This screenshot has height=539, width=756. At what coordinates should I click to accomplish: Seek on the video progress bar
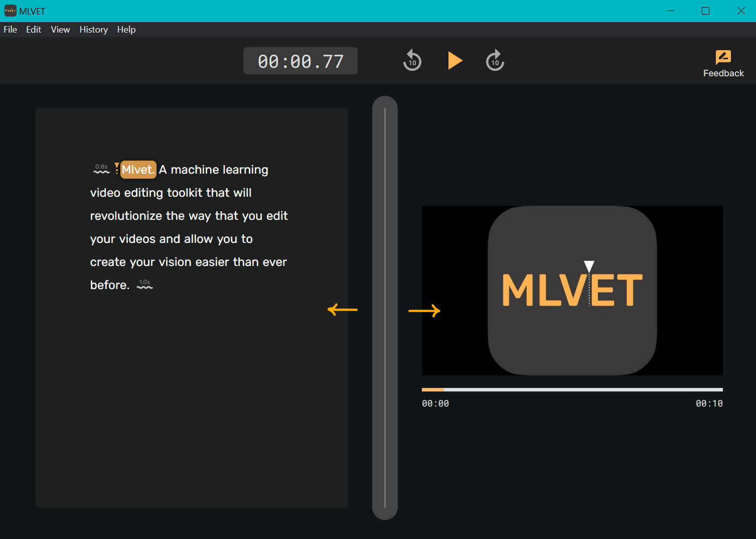point(572,389)
